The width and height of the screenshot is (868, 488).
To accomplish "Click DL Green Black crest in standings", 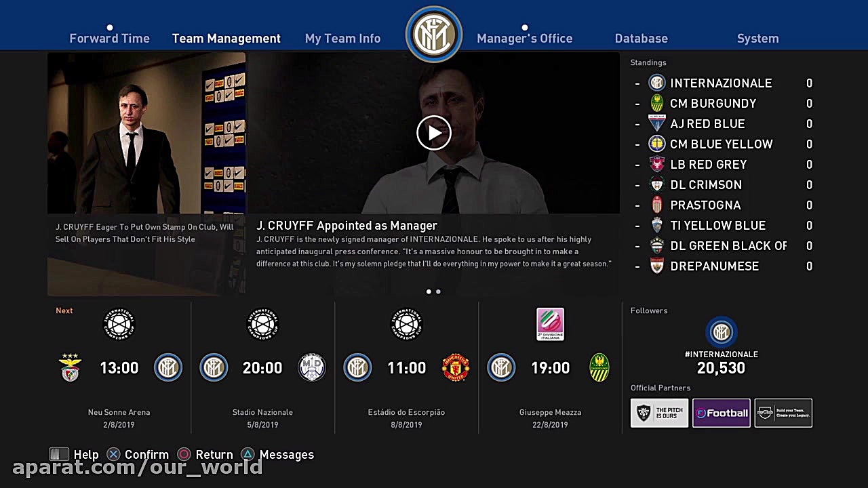I will [656, 246].
